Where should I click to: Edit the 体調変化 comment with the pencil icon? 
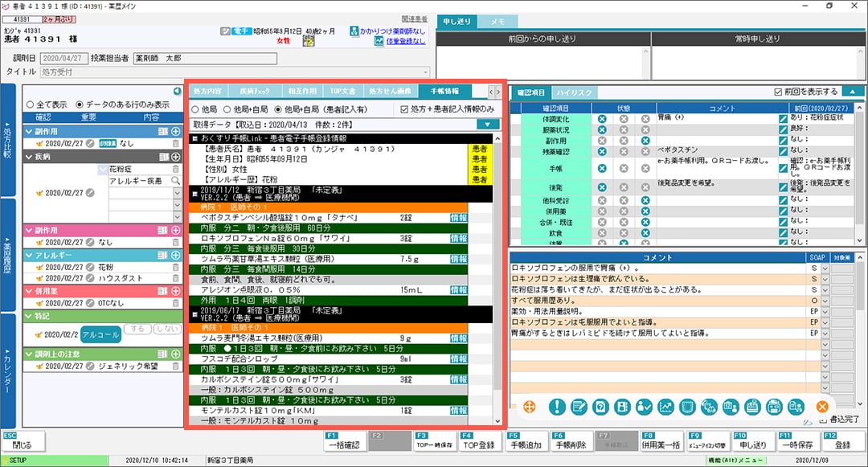[783, 119]
